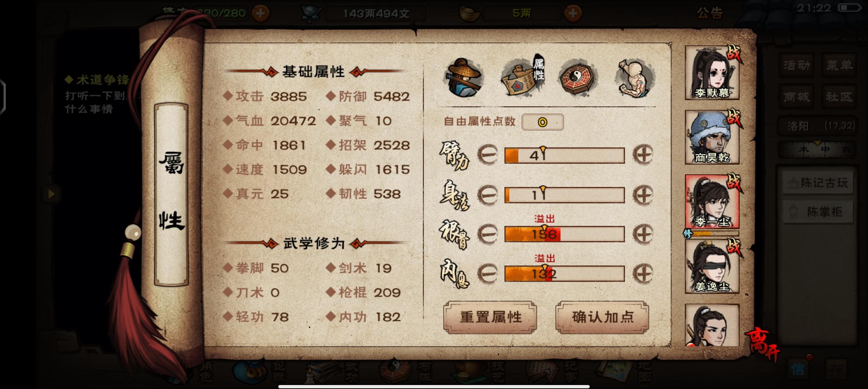The image size is (868, 389).
Task: Select character portrait 商昊乾
Action: click(712, 137)
